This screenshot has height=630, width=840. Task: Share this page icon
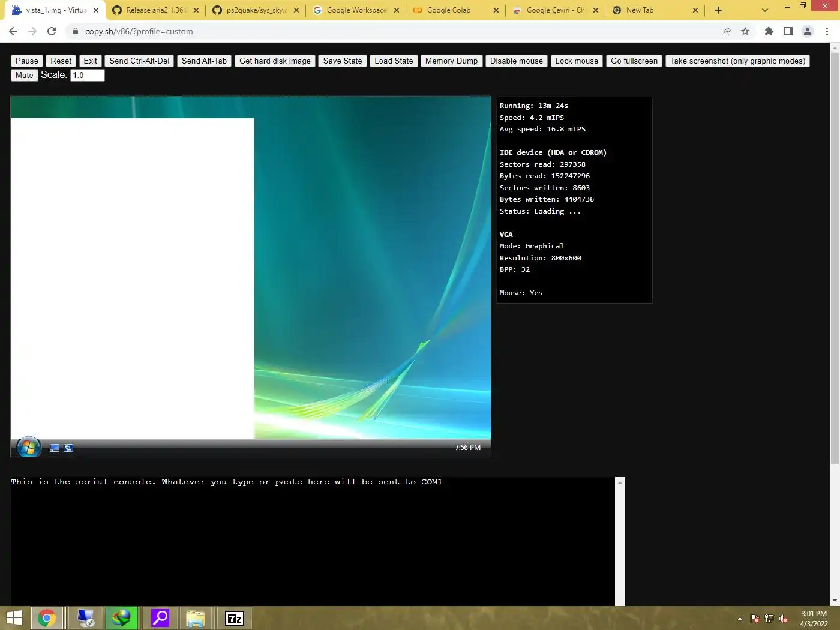coord(726,31)
